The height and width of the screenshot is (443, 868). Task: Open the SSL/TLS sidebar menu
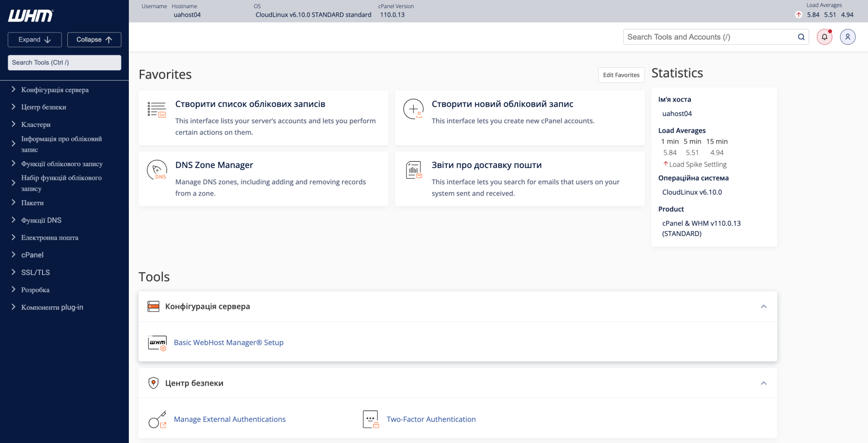(35, 272)
